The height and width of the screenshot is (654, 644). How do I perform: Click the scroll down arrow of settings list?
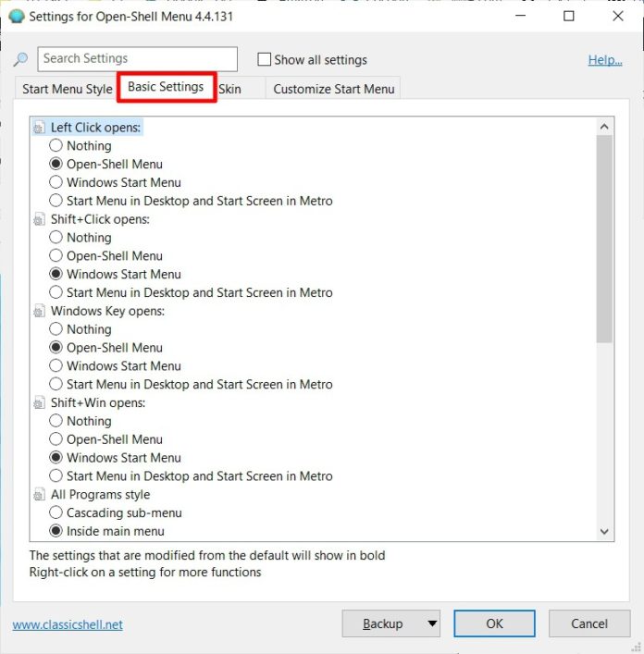point(604,531)
